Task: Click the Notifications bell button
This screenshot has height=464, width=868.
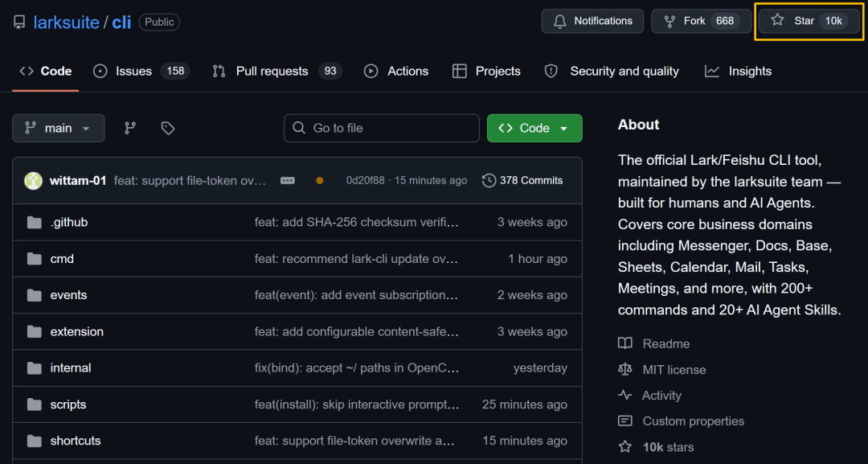Action: tap(592, 21)
